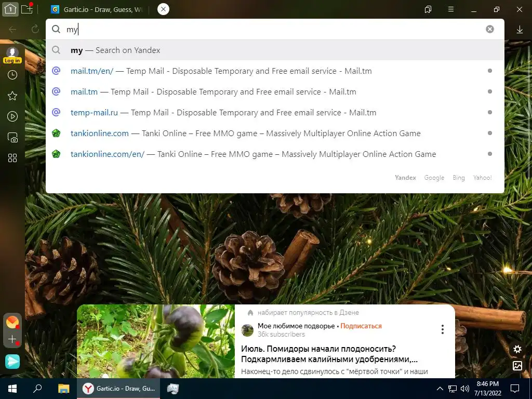532x399 pixels.
Task: Open the volume control in tray
Action: [465, 389]
